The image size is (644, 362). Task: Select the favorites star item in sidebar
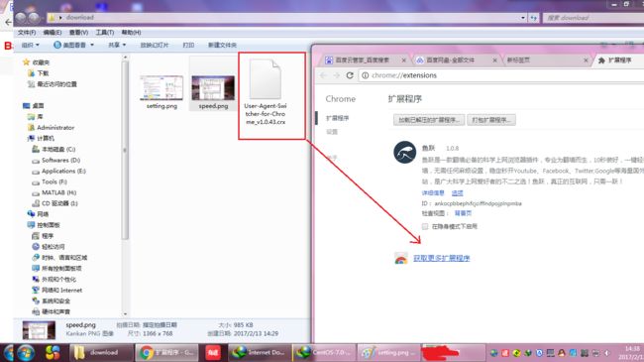tap(36, 62)
